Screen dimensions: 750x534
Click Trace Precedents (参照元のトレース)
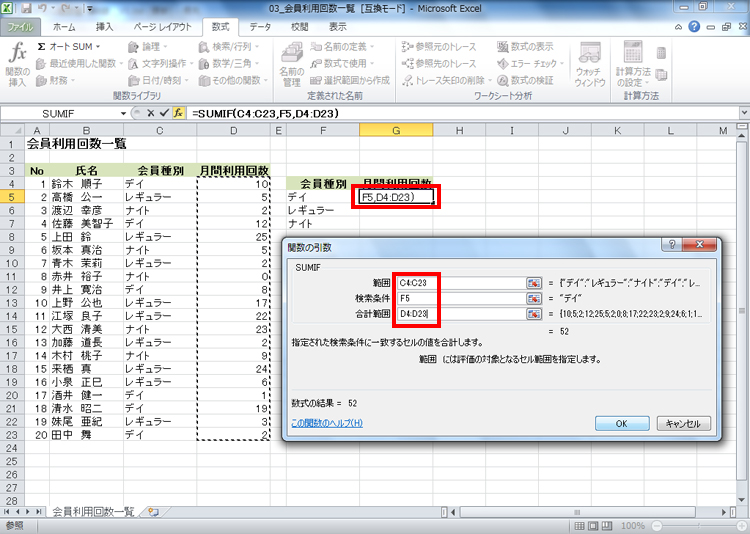(x=439, y=46)
